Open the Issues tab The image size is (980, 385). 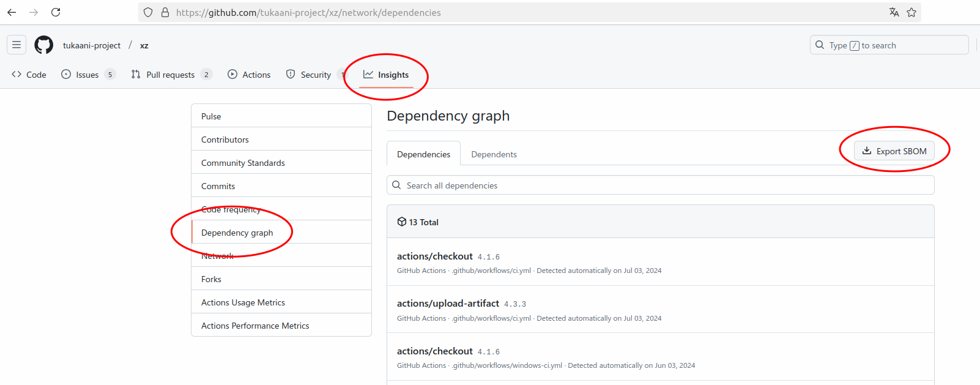[x=88, y=75]
